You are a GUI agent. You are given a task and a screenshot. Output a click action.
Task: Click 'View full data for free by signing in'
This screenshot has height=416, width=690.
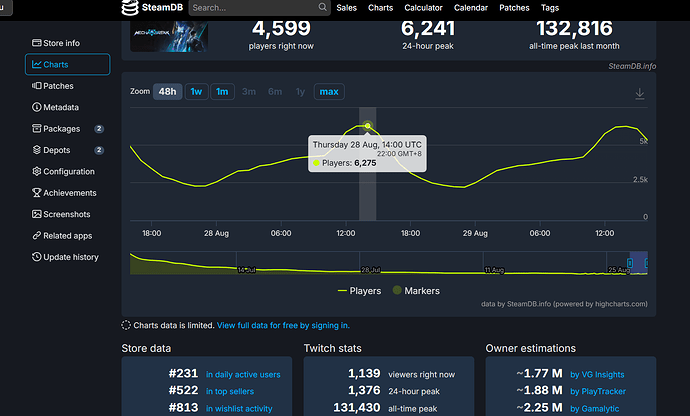(282, 325)
